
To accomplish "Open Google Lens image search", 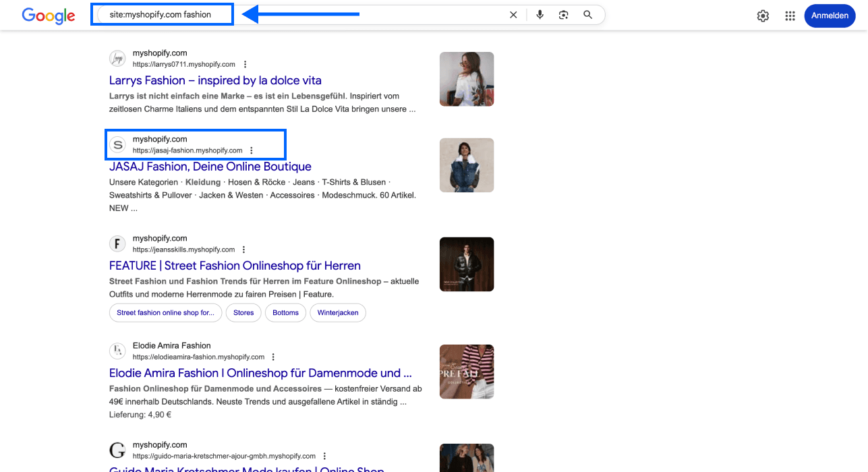I will pos(563,13).
